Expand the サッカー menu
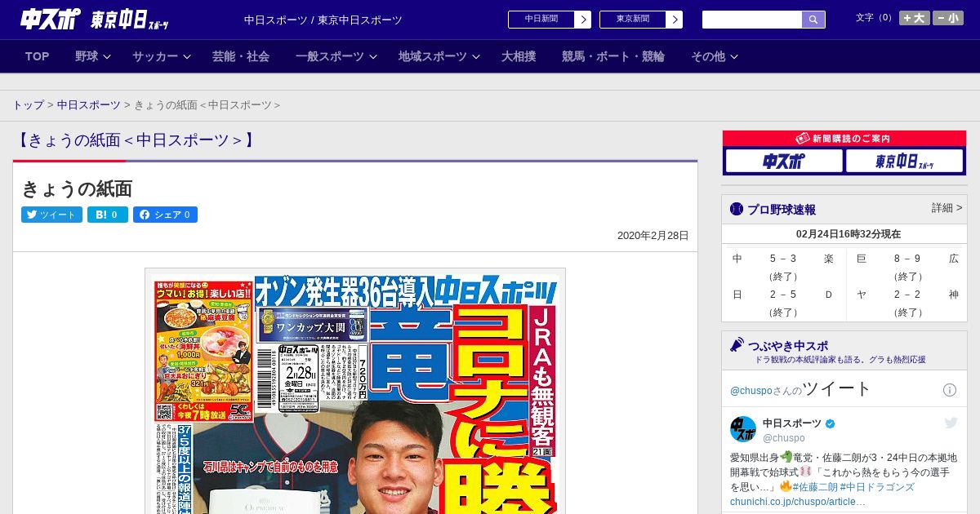980x514 pixels. tap(161, 56)
